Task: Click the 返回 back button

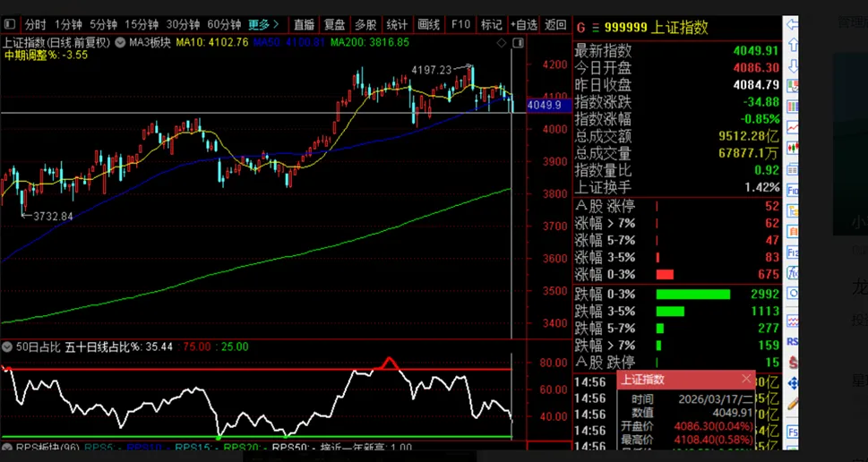Action: coord(555,24)
